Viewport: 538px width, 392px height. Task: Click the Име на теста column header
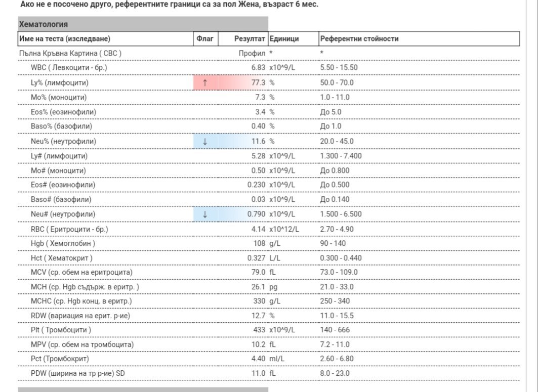[x=64, y=39]
